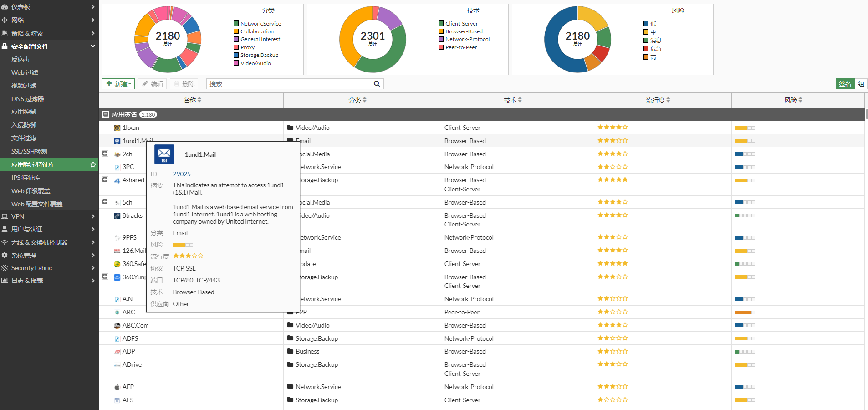This screenshot has height=410, width=868.
Task: Click the ABC.Com application icon
Action: point(117,326)
